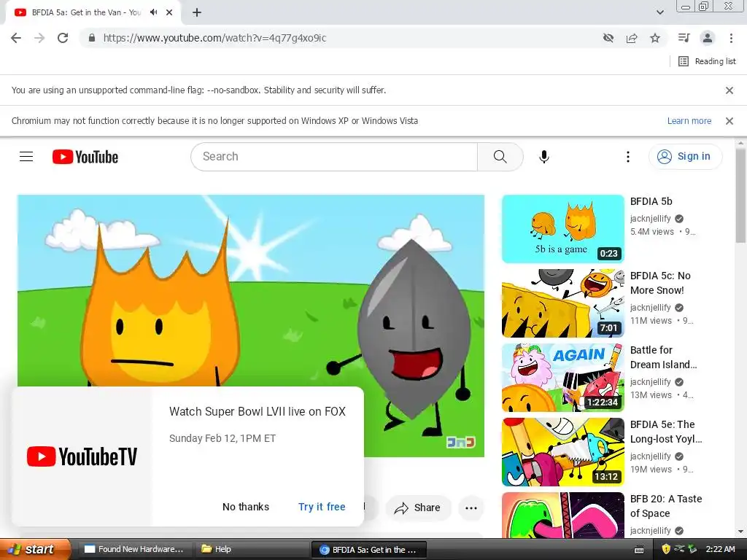Click BFDIA 5e: The Long-lost Yoyl title
The width and height of the screenshot is (747, 560).
point(665,432)
